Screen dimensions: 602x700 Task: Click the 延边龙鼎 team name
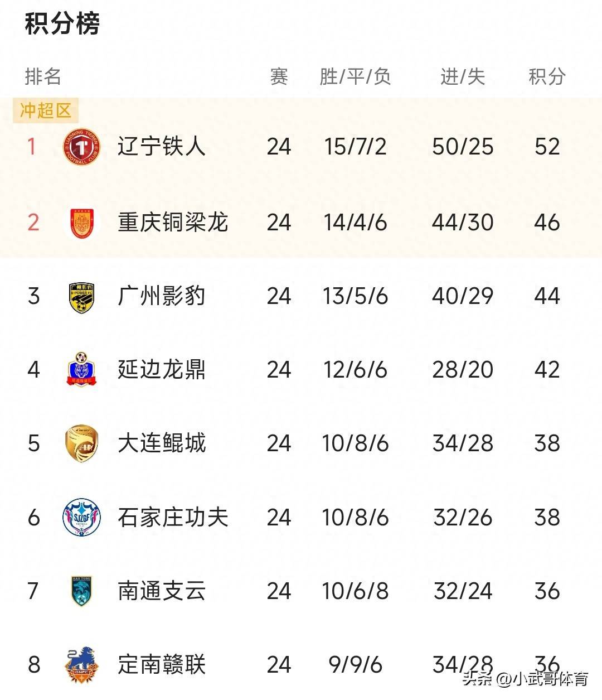click(x=162, y=370)
